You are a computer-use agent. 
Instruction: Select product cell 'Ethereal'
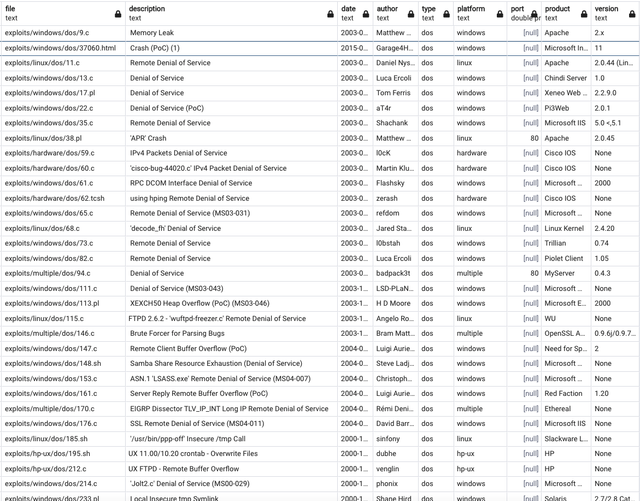pos(566,409)
